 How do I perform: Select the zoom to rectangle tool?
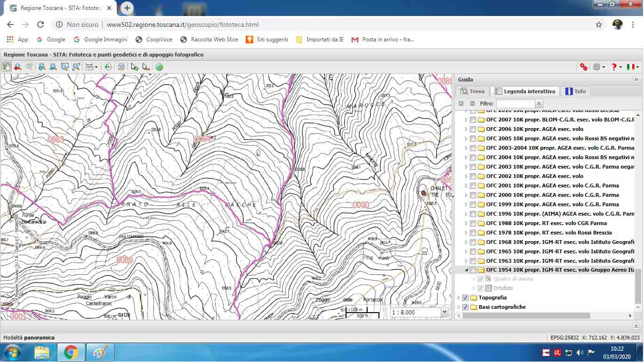(64, 67)
